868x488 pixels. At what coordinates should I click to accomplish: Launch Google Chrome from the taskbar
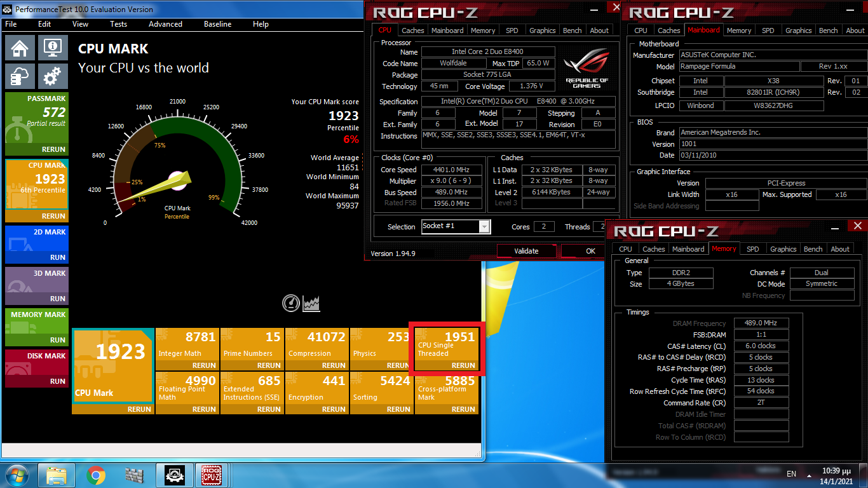96,475
